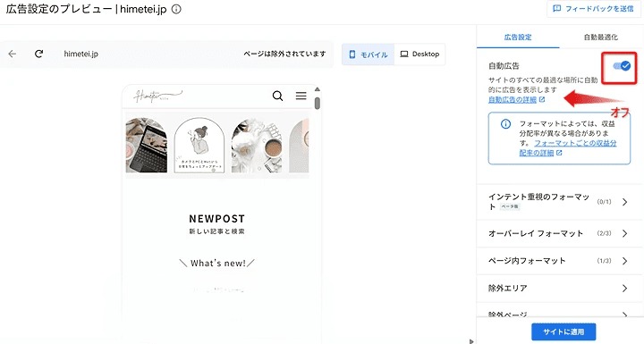
Task: Click ページは除外されています status text
Action: pyautogui.click(x=284, y=54)
